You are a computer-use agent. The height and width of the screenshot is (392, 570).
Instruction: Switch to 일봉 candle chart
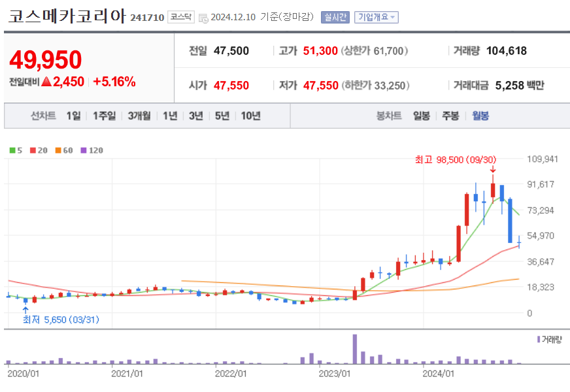[x=422, y=116]
